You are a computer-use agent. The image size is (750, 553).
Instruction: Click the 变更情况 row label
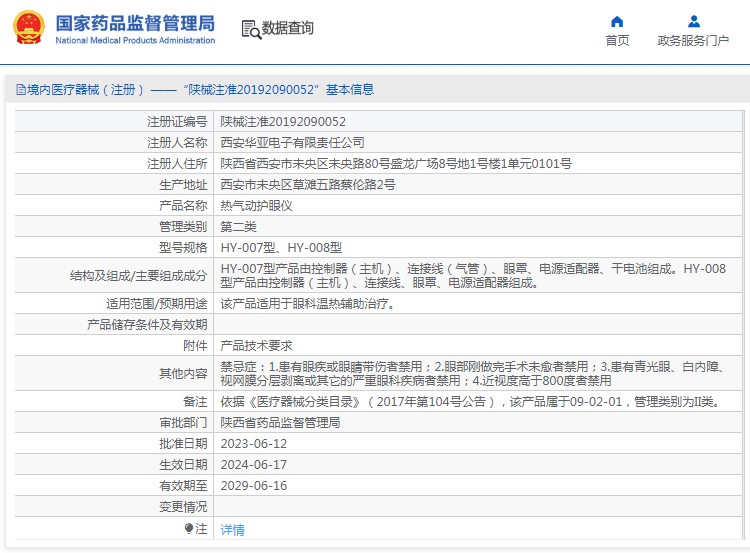[183, 507]
